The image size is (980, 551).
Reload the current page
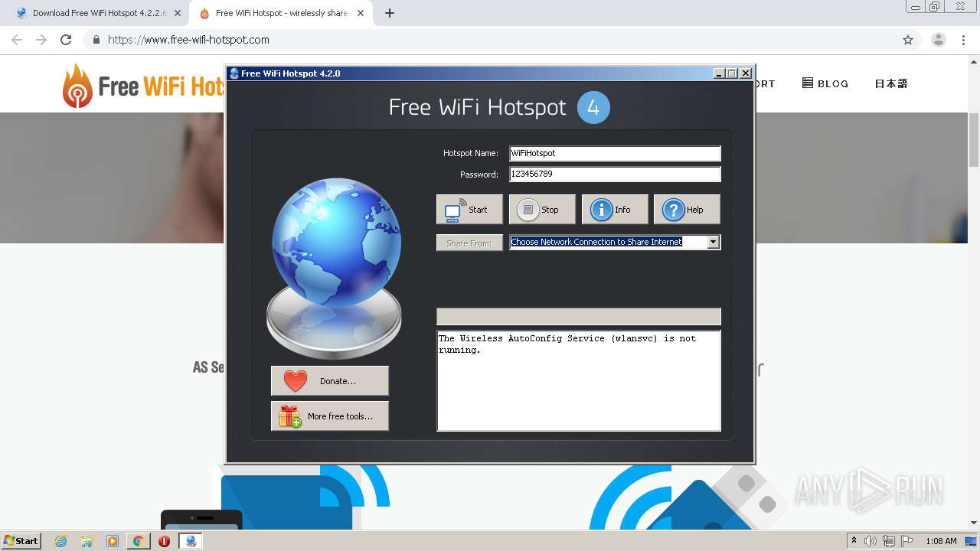click(x=66, y=40)
